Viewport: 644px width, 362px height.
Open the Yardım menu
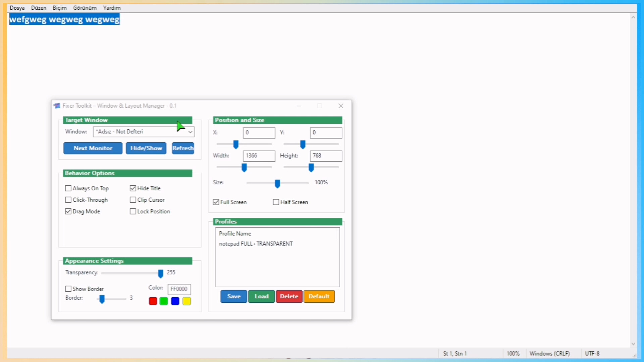[111, 7]
